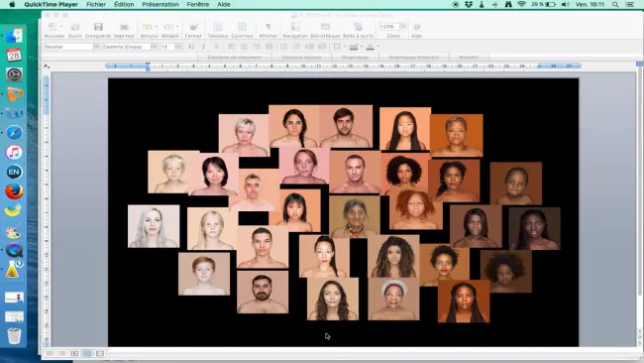Align text left

click(231, 47)
